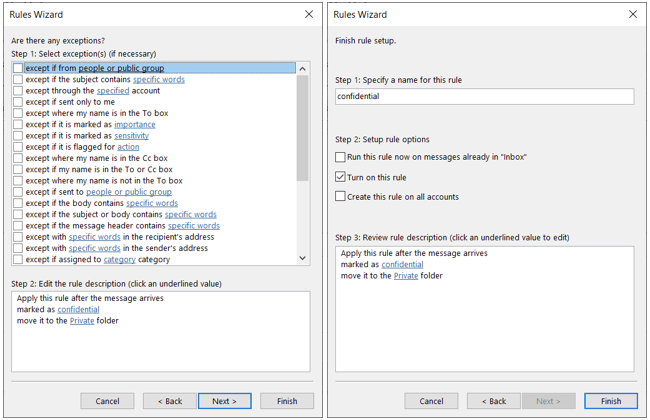Screen dimensions: 650x420
Task: Open the 'importance' link
Action: 135,124
